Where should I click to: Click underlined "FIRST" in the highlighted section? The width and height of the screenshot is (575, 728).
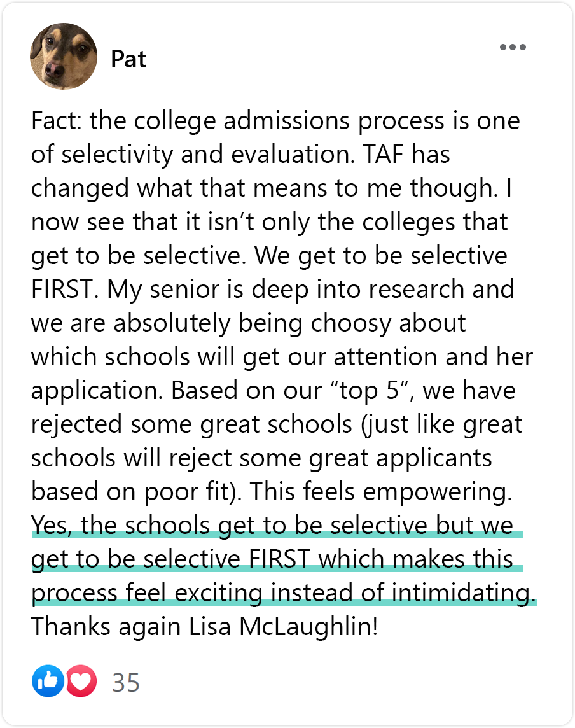pyautogui.click(x=279, y=559)
